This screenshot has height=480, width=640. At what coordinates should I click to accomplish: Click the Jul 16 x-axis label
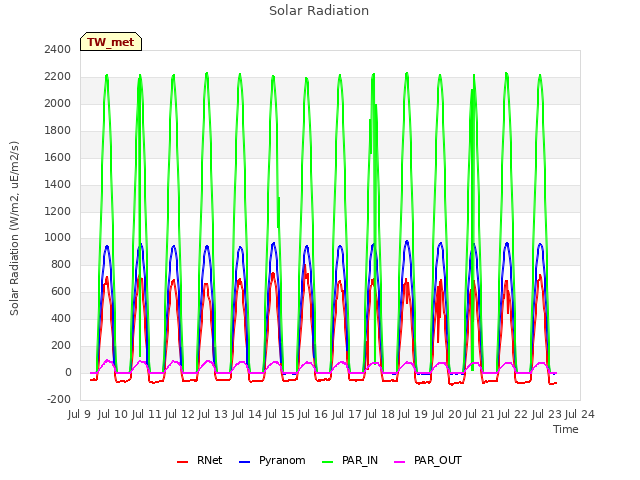[x=313, y=414]
